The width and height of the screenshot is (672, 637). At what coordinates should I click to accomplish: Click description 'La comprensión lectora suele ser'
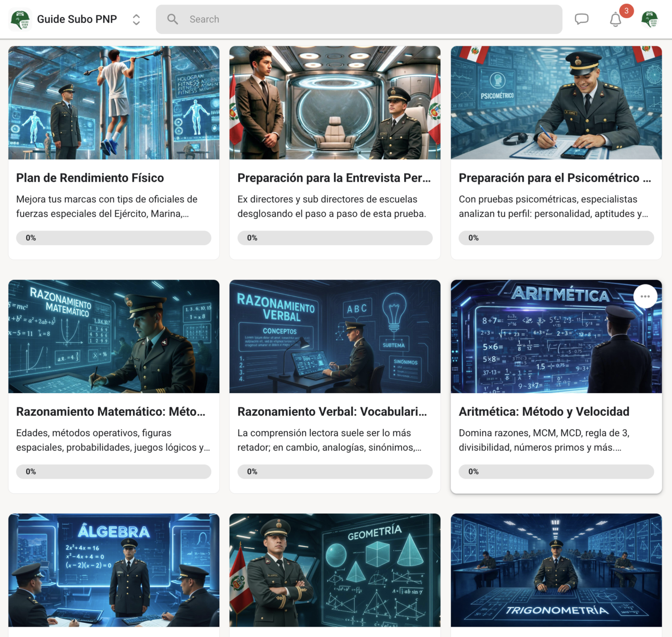pyautogui.click(x=329, y=440)
